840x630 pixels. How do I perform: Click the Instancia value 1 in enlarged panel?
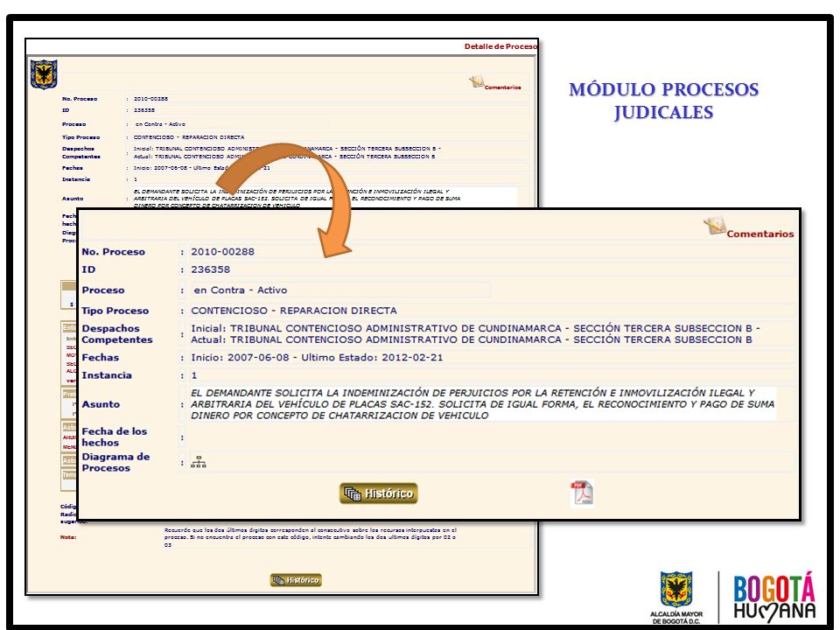194,375
